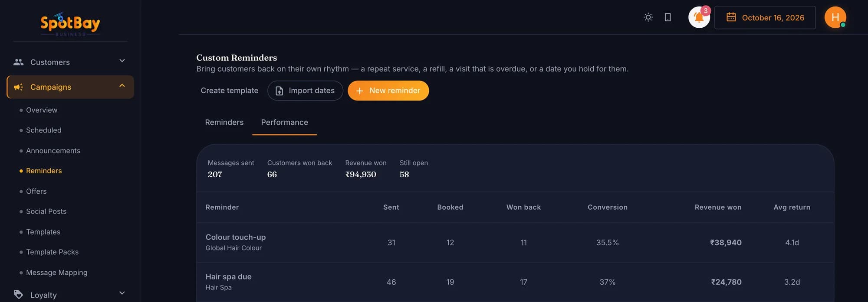
Task: Collapse the Campaigns chevron
Action: 122,86
